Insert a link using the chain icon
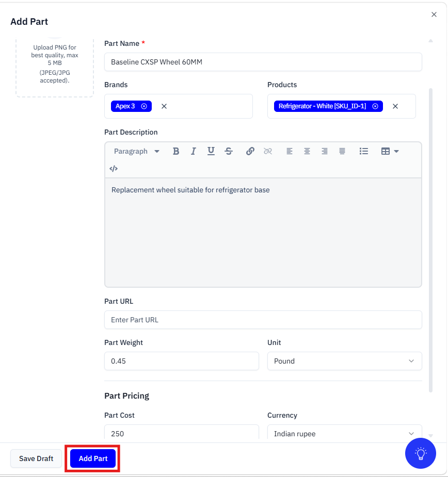The image size is (448, 477). click(250, 151)
